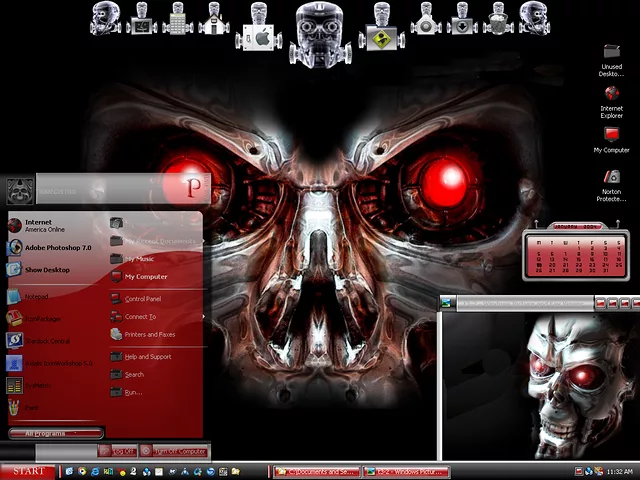Open Search from the Start menu
Image resolution: width=640 pixels, height=480 pixels.
(157, 374)
